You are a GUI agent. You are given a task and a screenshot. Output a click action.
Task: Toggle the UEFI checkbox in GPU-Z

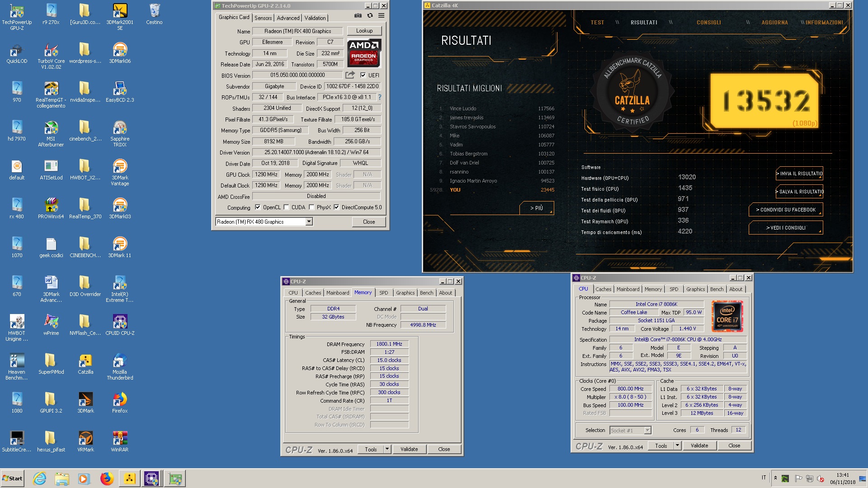tap(363, 75)
